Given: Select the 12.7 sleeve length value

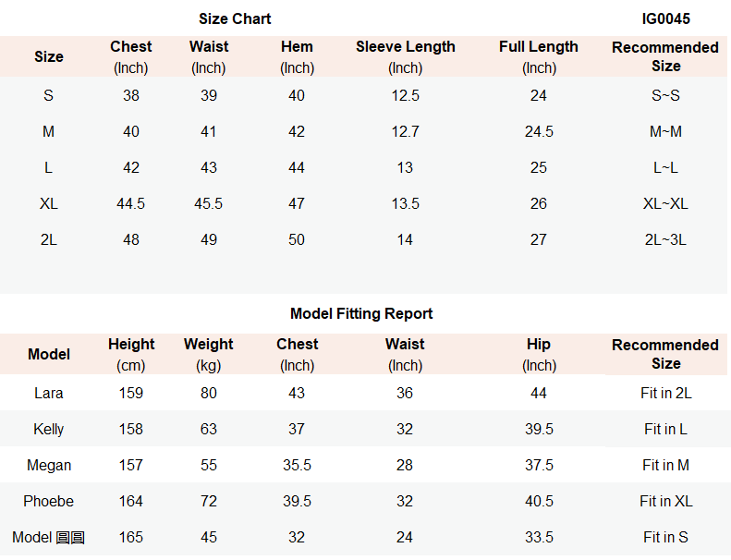Looking at the screenshot, I should click(x=405, y=131).
